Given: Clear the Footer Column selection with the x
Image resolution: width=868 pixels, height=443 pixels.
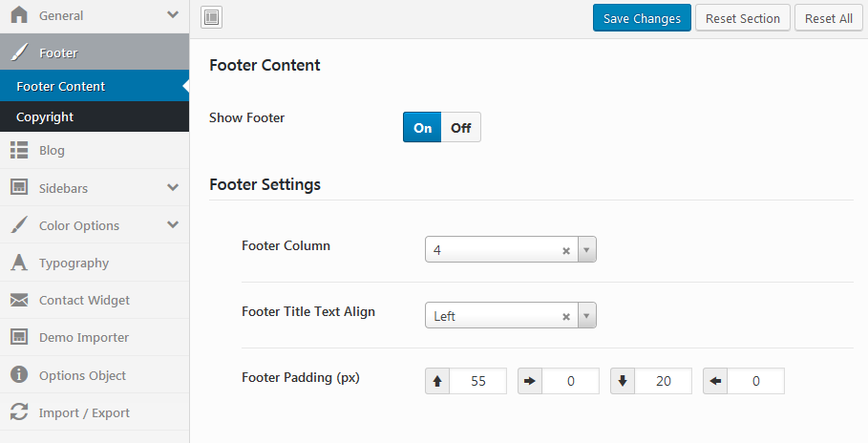Looking at the screenshot, I should pos(565,251).
